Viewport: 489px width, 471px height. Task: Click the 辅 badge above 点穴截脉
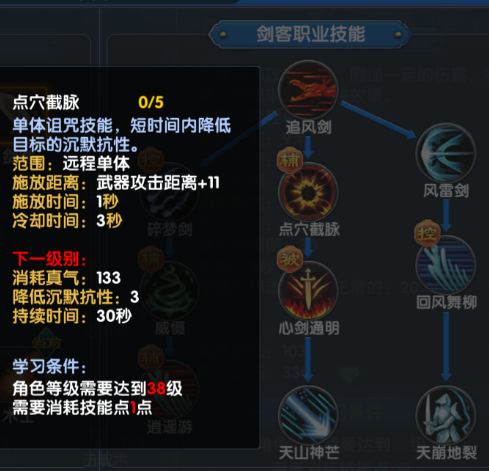290,160
